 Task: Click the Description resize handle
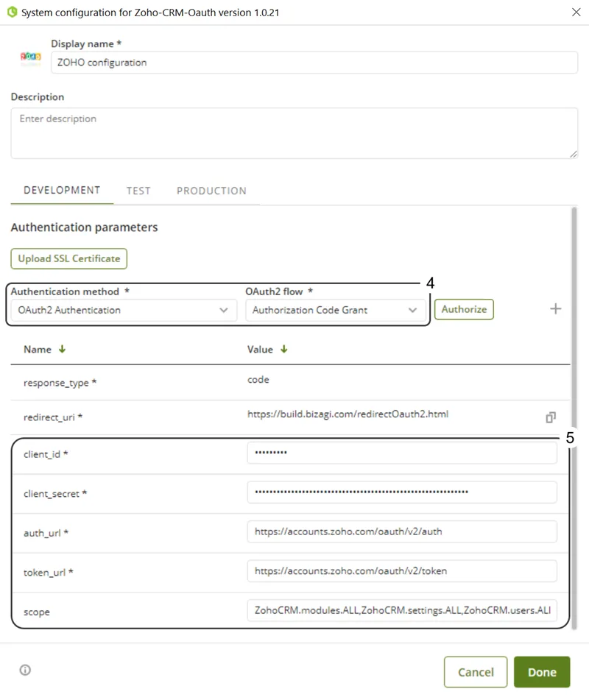tap(574, 154)
